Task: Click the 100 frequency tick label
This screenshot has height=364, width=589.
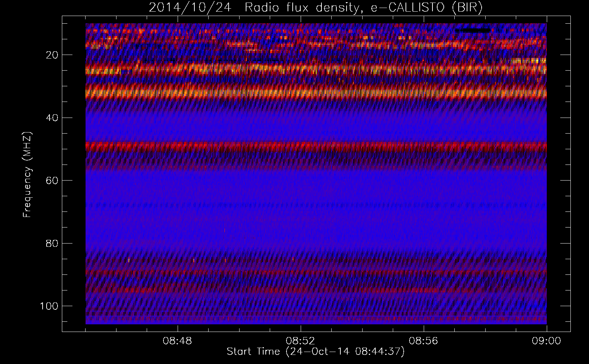Action: pyautogui.click(x=49, y=306)
